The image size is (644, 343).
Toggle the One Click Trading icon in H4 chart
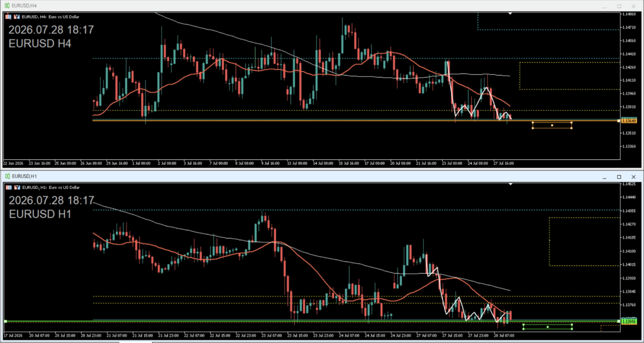click(x=17, y=17)
